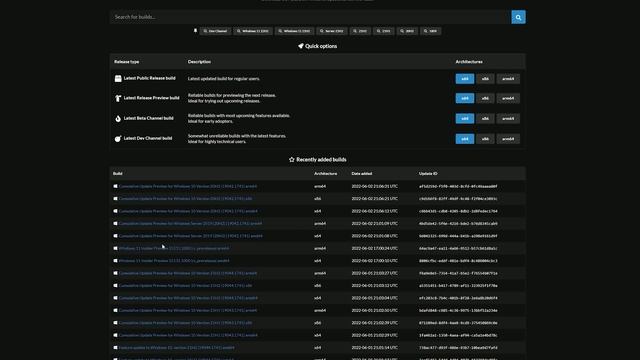
Task: Select the 'Server 21H2' quick search chip
Action: 331,31
